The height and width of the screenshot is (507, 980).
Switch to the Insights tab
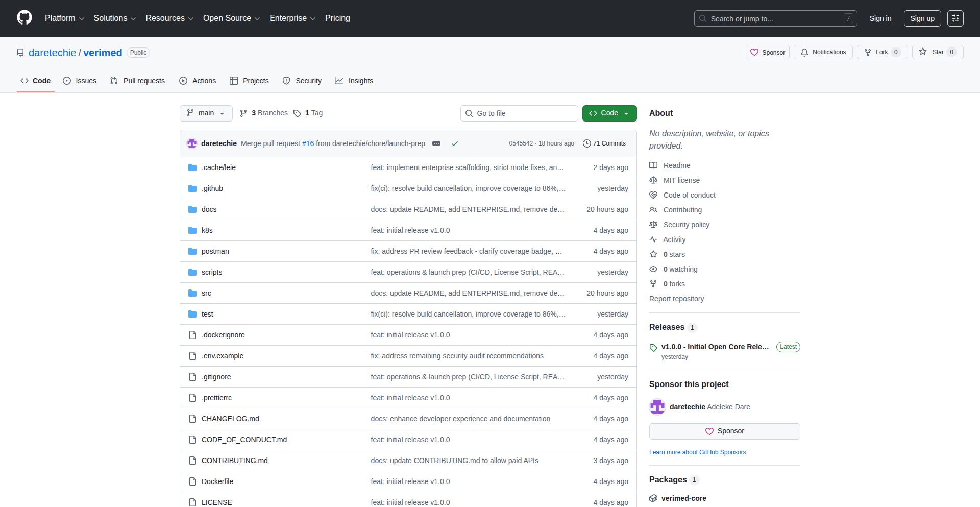click(354, 81)
